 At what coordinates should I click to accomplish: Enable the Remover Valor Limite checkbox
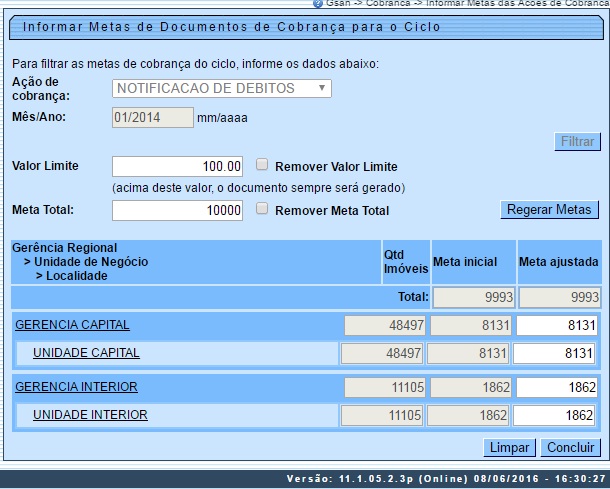click(x=262, y=166)
